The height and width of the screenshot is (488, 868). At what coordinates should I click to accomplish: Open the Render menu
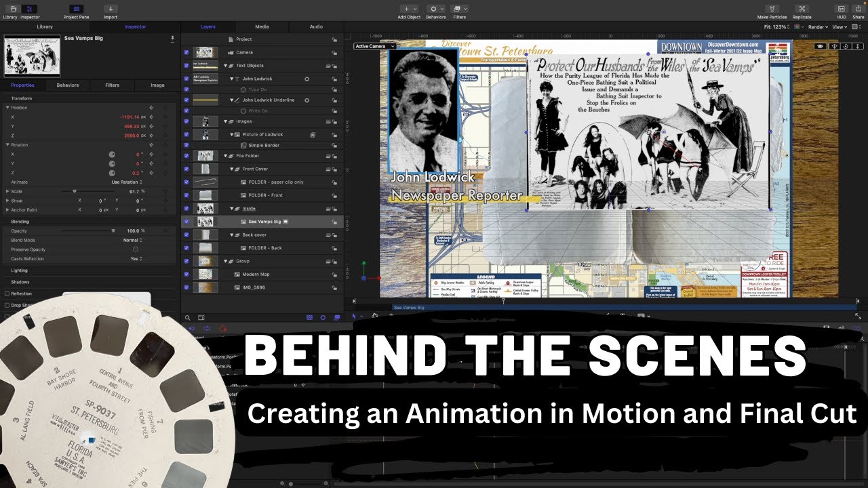pyautogui.click(x=817, y=27)
